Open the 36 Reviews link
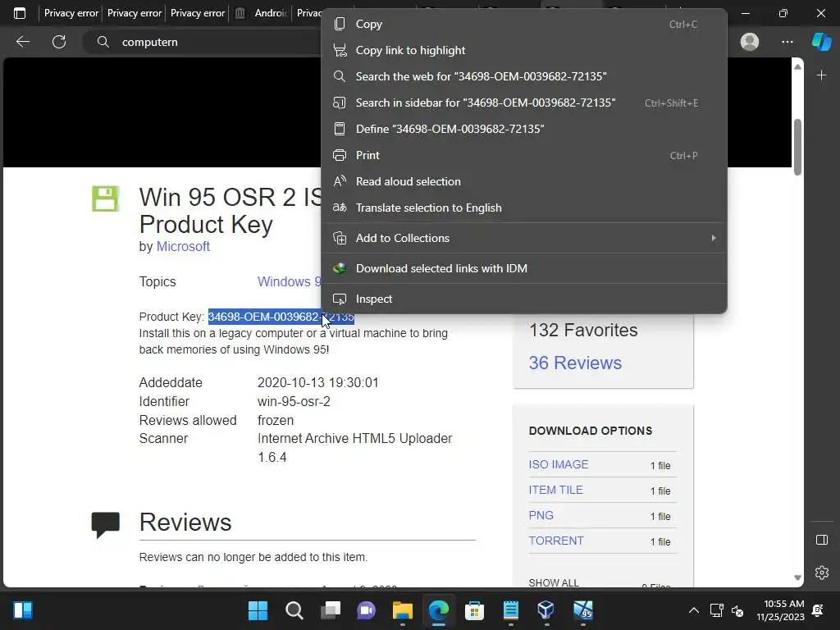 pyautogui.click(x=575, y=363)
